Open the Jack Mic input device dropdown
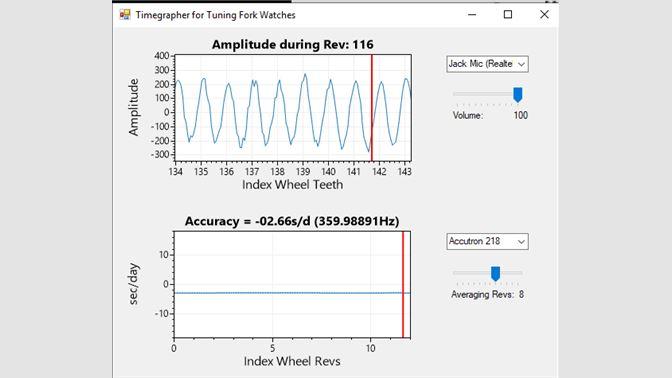This screenshot has width=672, height=378. [x=487, y=64]
